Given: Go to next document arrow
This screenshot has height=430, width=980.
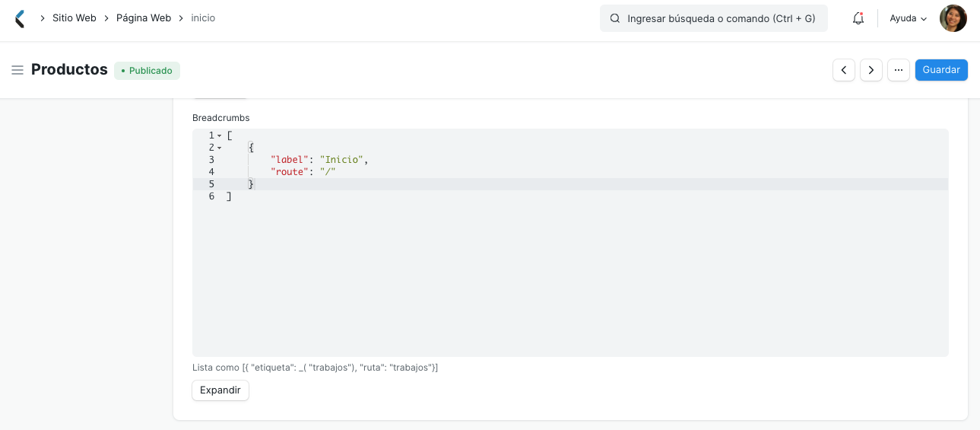Looking at the screenshot, I should tap(871, 70).
